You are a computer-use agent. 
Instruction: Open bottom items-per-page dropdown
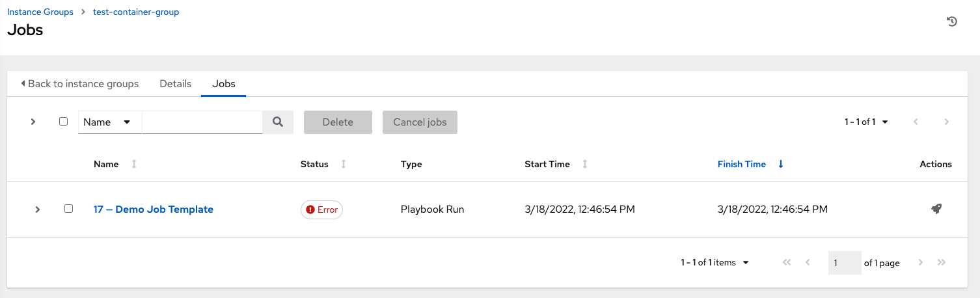point(715,263)
